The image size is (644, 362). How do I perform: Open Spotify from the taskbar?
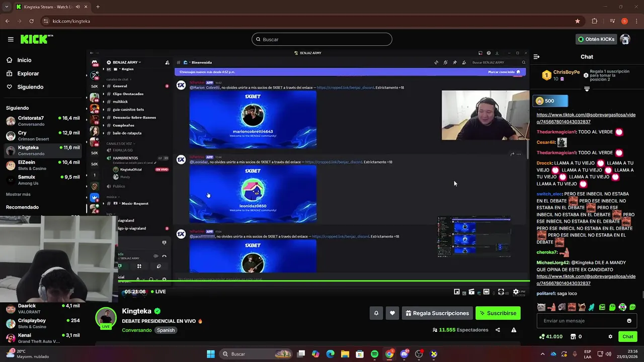(375, 354)
